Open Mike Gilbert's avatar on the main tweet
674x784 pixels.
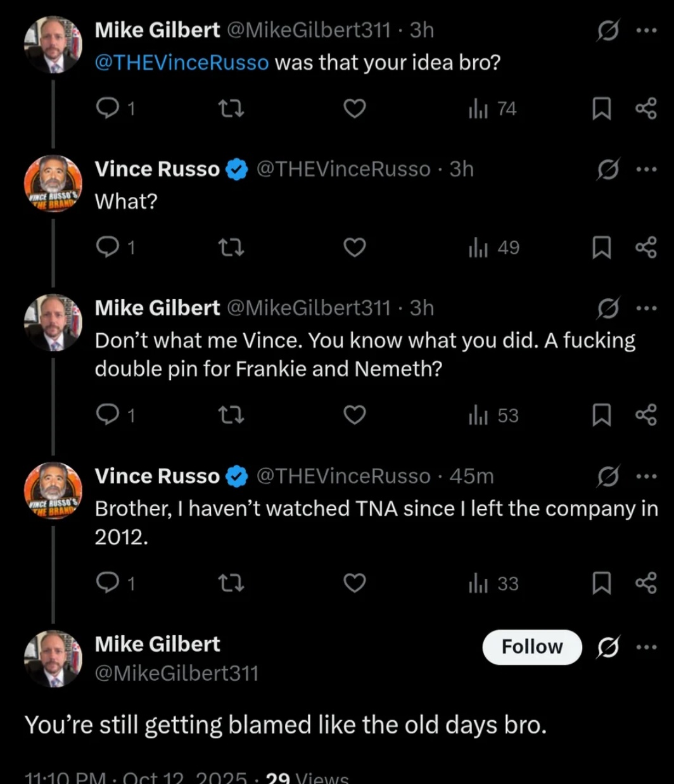(53, 659)
